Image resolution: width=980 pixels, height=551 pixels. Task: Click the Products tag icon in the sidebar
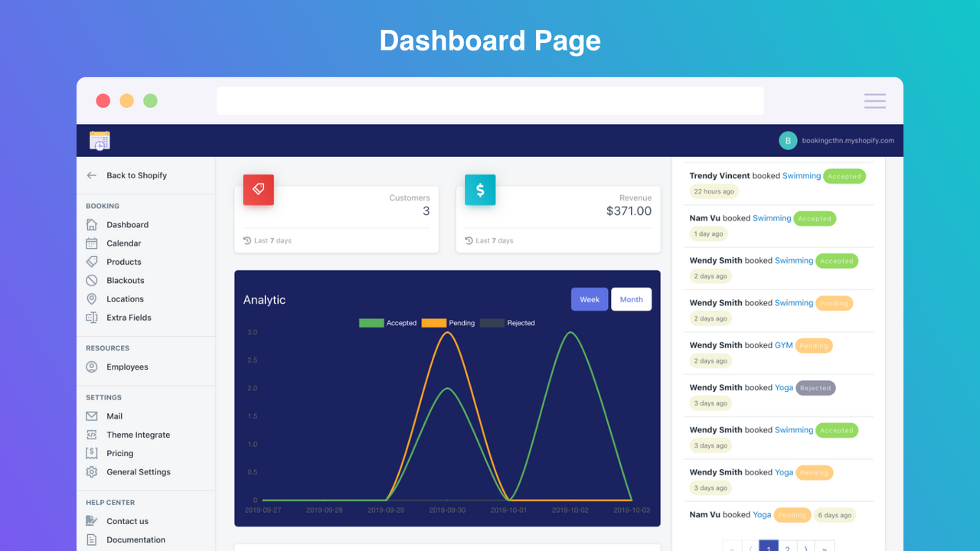point(92,262)
